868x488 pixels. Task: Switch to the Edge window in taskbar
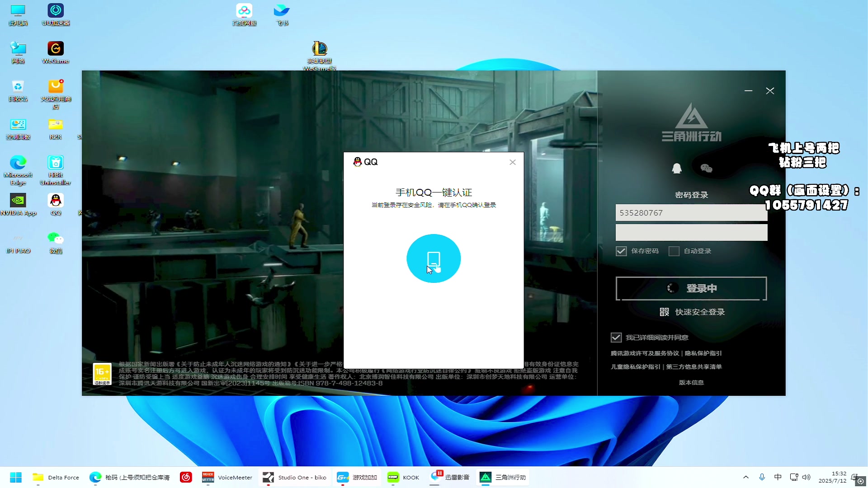129,477
